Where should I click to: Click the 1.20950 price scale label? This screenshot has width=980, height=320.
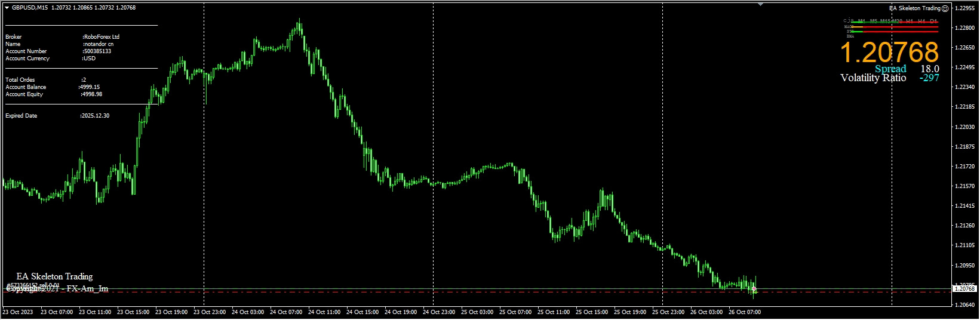(965, 266)
